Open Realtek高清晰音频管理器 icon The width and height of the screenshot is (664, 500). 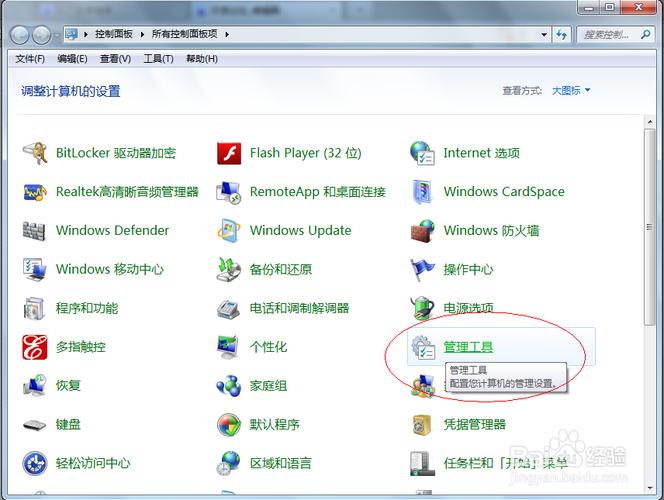[35, 192]
